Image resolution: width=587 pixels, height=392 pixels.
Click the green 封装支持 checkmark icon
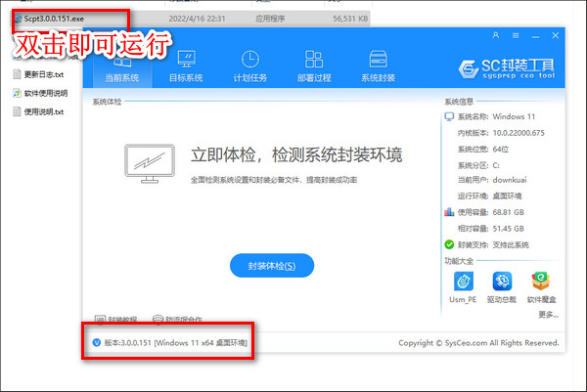click(x=449, y=244)
